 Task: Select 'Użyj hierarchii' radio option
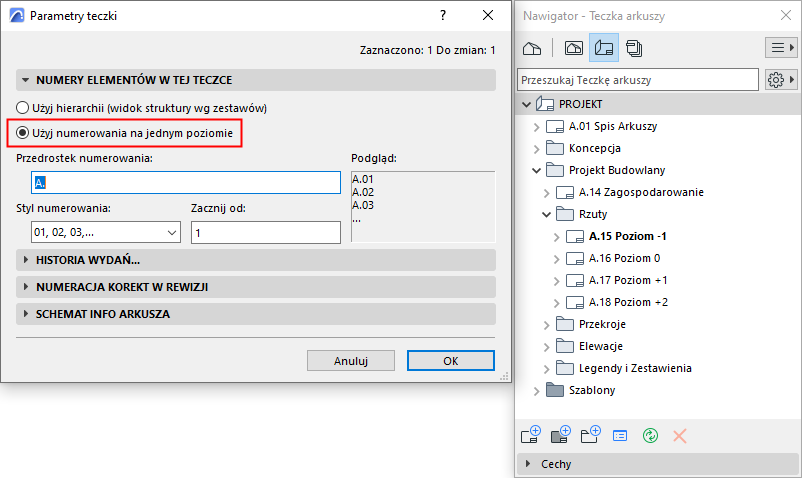pyautogui.click(x=22, y=108)
